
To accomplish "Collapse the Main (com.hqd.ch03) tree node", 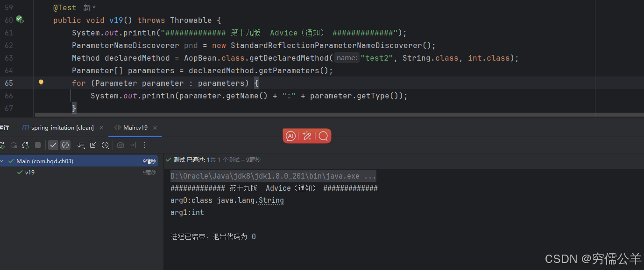I will pyautogui.click(x=2, y=161).
